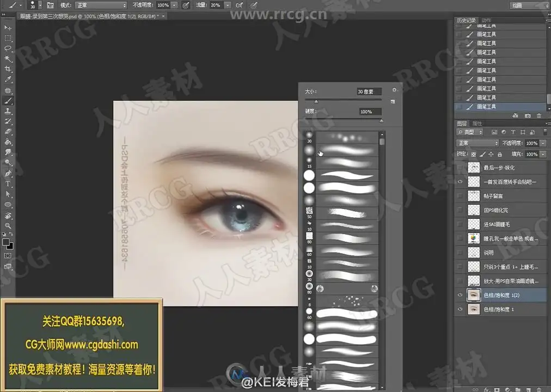Toggle pressure for size button

(x=254, y=5)
